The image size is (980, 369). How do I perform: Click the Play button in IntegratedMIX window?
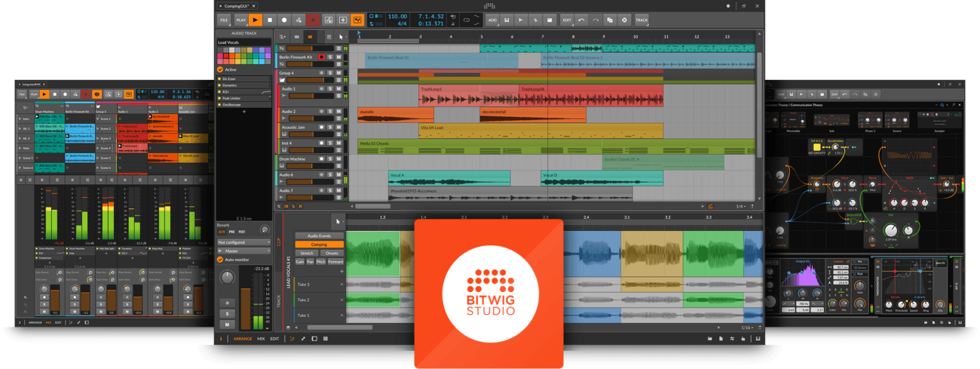pos(44,94)
